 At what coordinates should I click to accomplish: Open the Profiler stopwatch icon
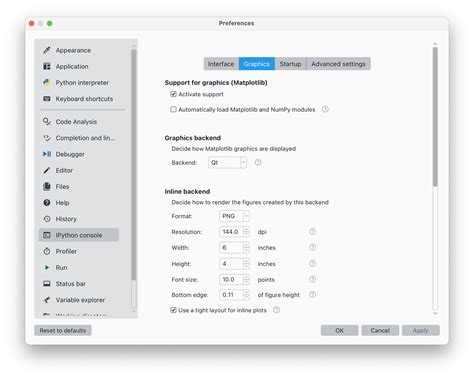(47, 251)
